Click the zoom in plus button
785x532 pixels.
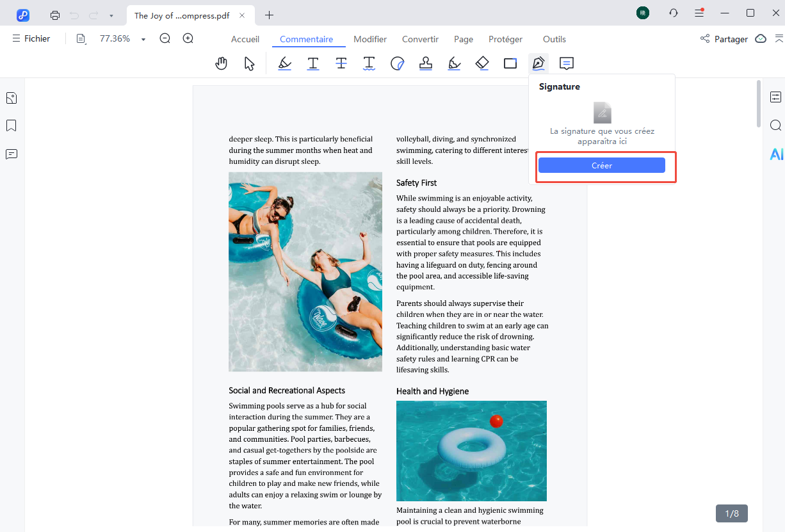tap(188, 39)
